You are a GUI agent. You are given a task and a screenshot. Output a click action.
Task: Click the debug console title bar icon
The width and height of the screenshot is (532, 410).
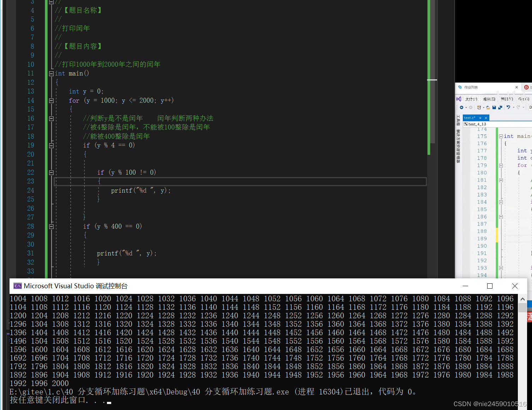(x=18, y=286)
